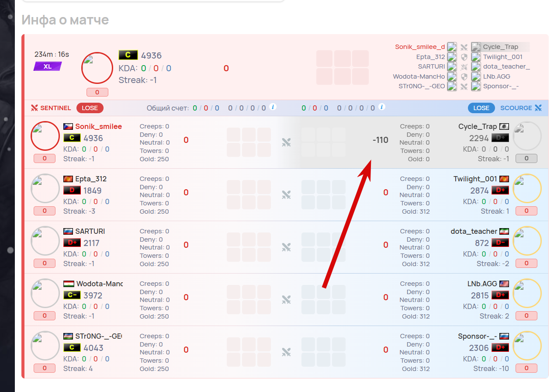The width and height of the screenshot is (554, 392).
Task: Click the flag next to Sonik_smilee's row name
Action: click(x=68, y=126)
